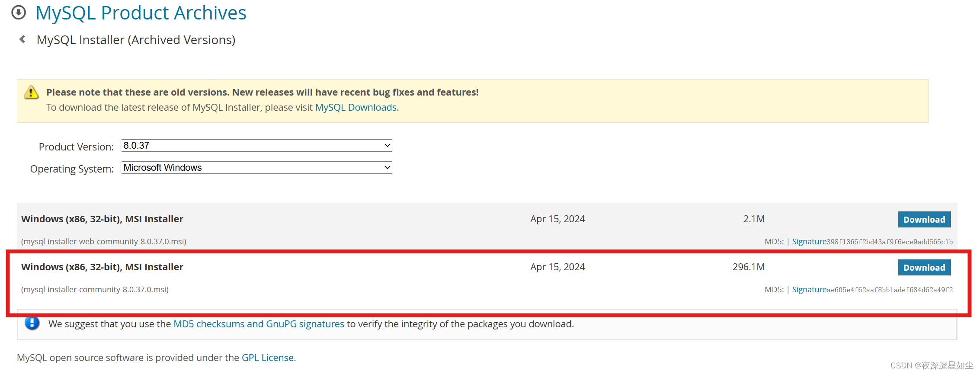Open the GPL License link
980x374 pixels.
(268, 358)
